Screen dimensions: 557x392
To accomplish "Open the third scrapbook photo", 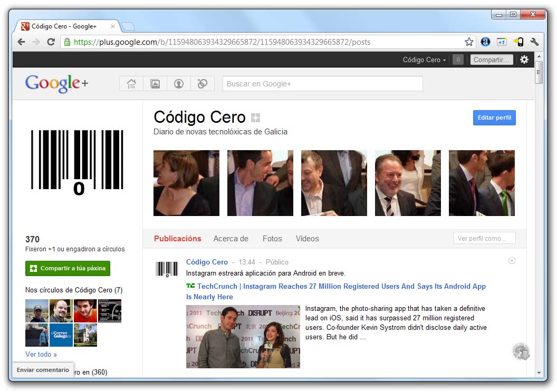I will [334, 183].
